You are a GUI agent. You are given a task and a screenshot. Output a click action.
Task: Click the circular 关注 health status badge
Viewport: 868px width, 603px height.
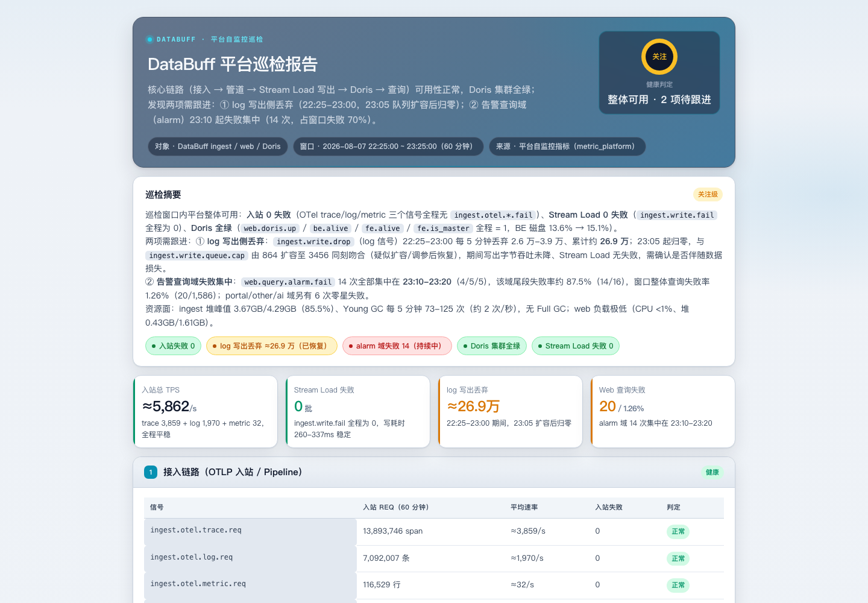[659, 57]
